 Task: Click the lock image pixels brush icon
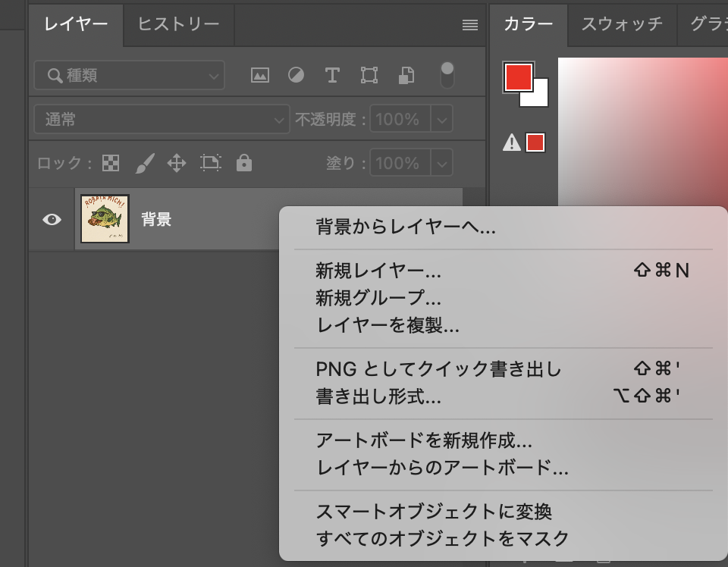(x=144, y=163)
